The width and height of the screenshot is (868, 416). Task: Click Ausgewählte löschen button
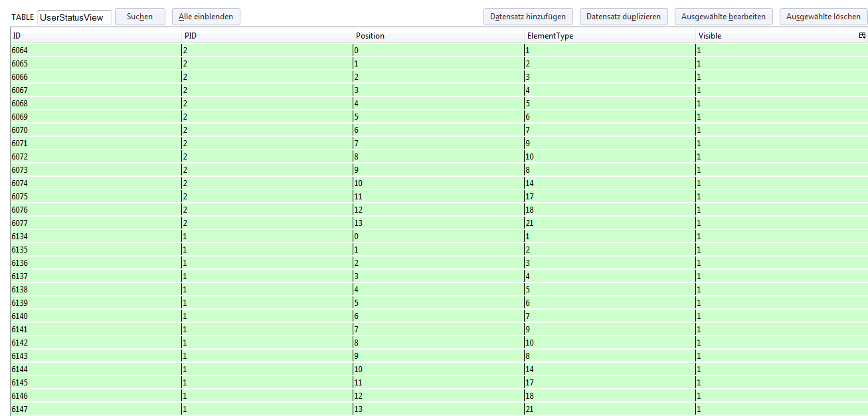(824, 17)
